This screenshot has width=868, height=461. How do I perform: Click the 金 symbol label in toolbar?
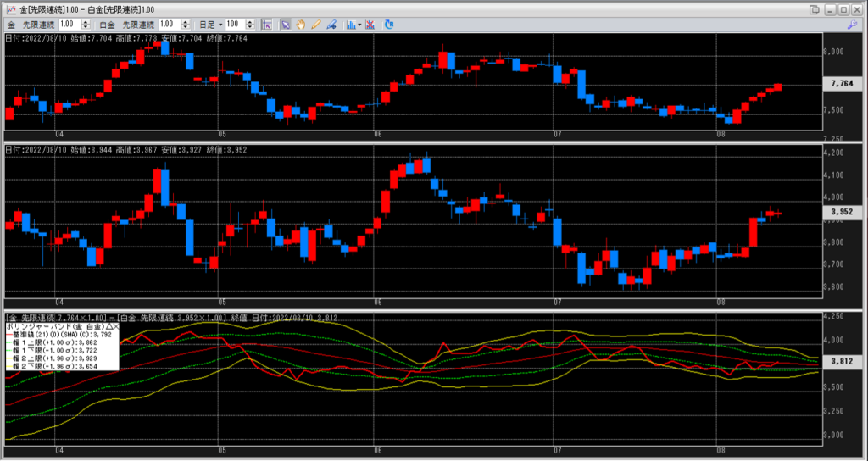click(10, 25)
